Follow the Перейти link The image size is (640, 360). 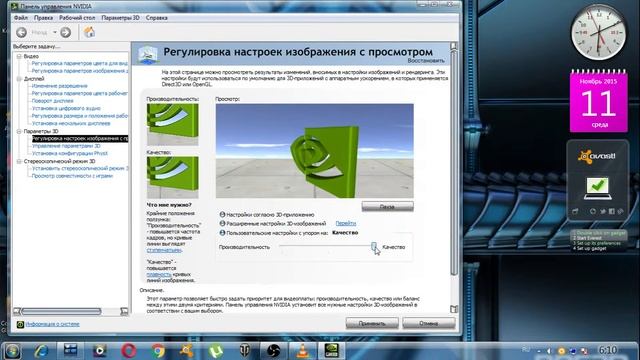click(x=346, y=223)
